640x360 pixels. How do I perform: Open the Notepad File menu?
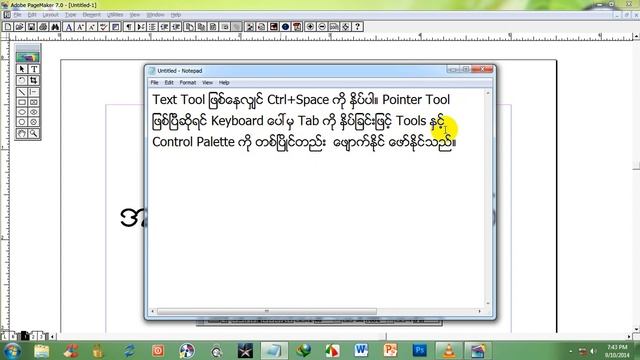155,82
